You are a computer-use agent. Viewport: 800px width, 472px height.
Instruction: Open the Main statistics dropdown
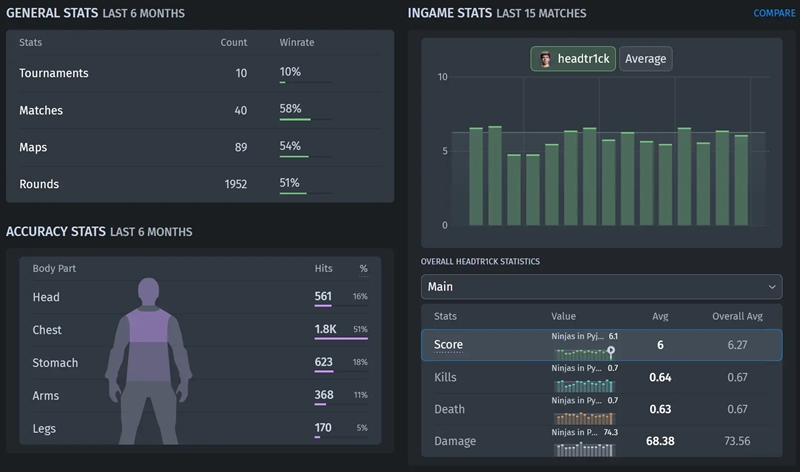(600, 287)
